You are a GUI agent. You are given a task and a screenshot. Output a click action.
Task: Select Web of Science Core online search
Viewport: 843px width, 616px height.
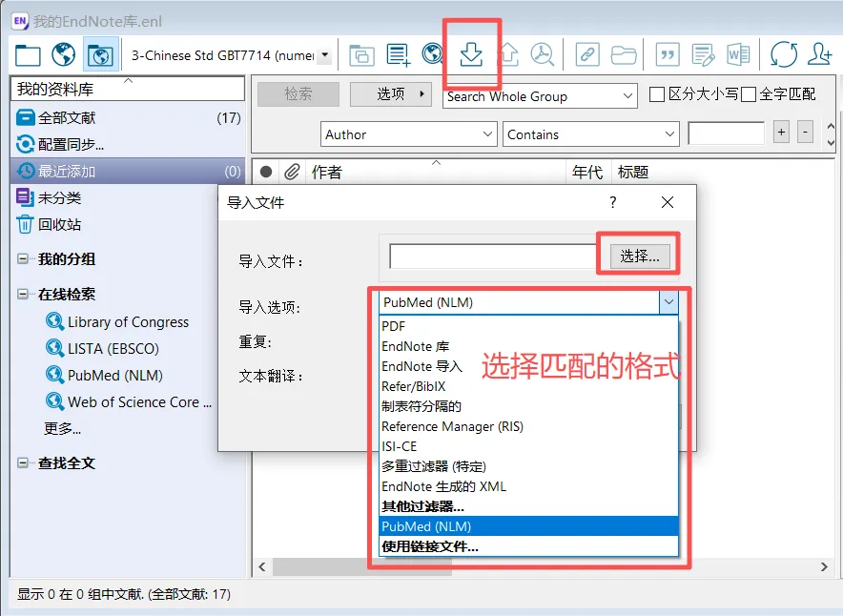click(129, 402)
